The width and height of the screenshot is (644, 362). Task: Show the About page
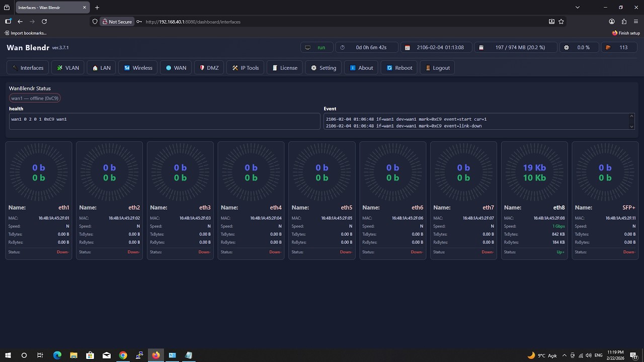tap(361, 68)
